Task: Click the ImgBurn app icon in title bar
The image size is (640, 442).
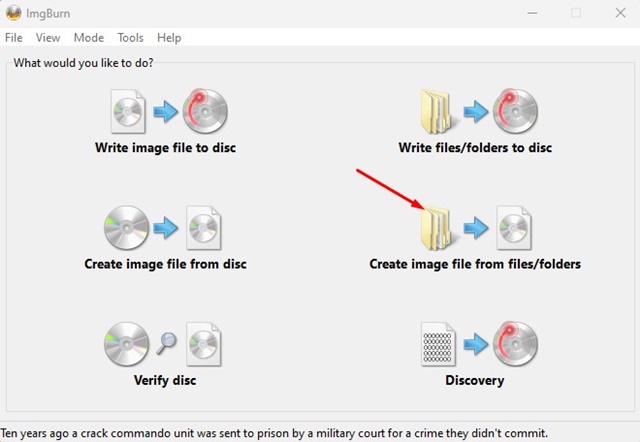Action: [x=13, y=13]
